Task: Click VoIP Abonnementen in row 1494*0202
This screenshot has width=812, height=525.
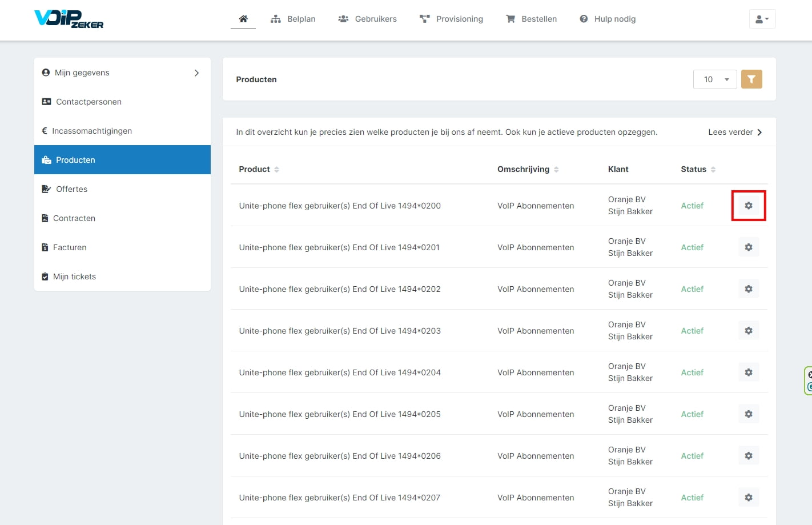Action: click(x=536, y=289)
